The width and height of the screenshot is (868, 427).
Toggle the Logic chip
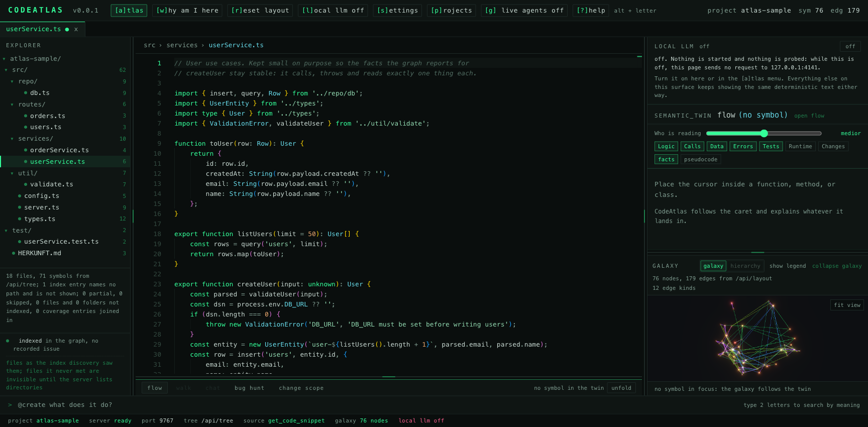pyautogui.click(x=666, y=147)
